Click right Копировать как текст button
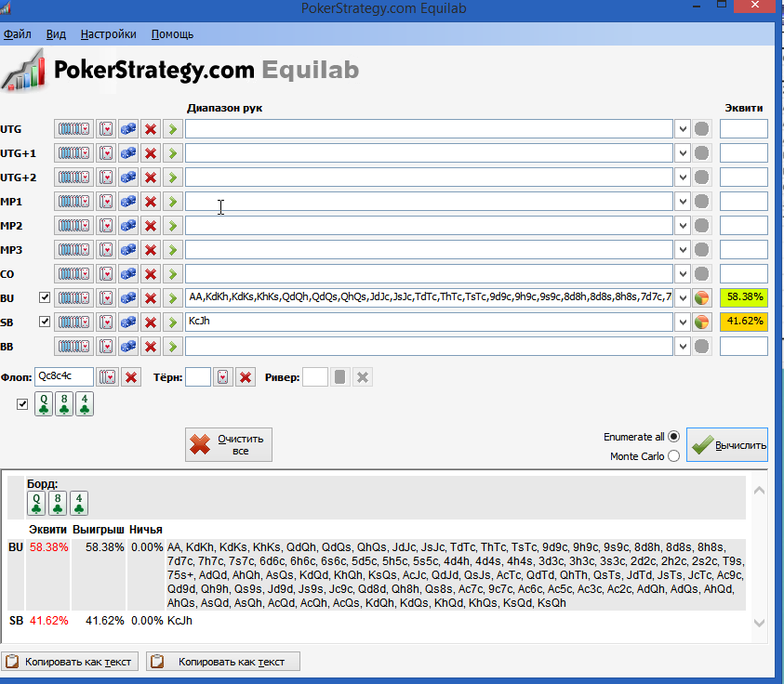The height and width of the screenshot is (684, 784). tap(223, 662)
